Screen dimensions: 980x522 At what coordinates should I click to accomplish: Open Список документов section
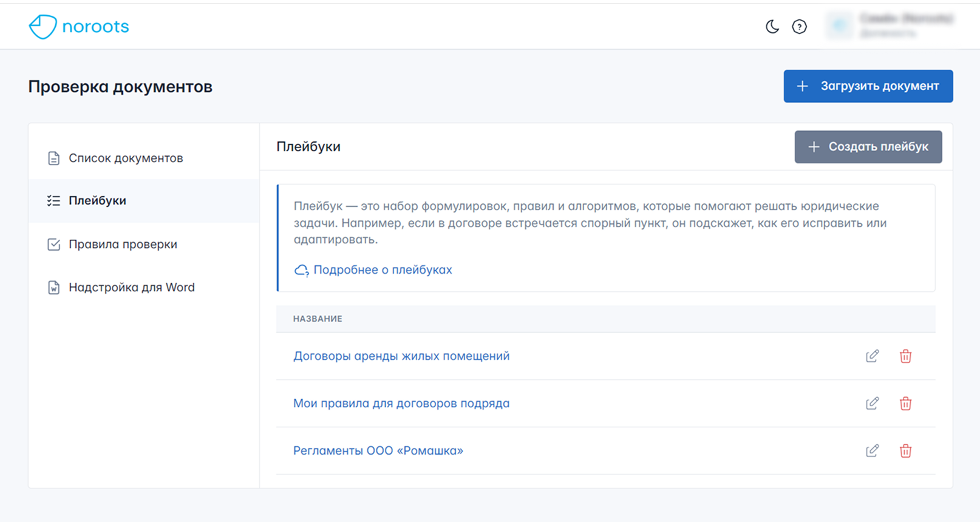144,158
